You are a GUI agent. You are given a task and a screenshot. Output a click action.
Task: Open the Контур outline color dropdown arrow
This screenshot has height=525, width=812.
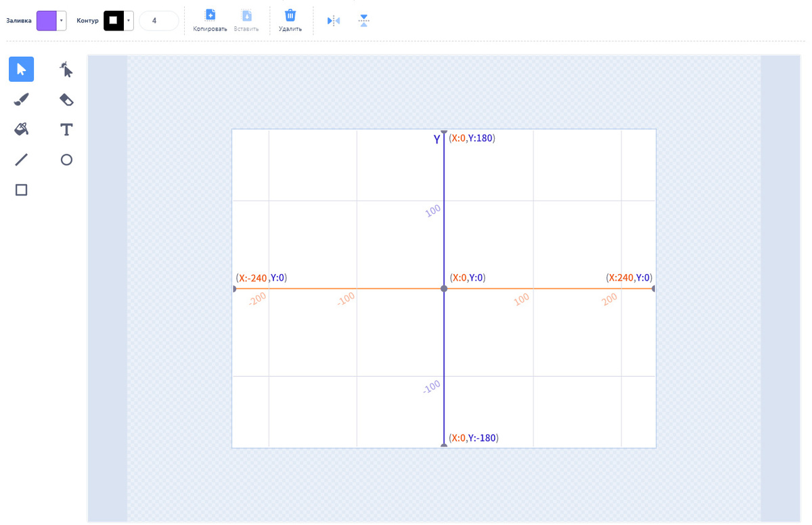(x=129, y=21)
